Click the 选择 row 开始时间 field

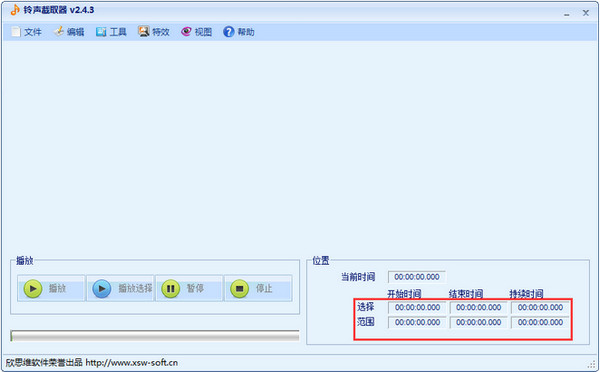[x=417, y=307]
